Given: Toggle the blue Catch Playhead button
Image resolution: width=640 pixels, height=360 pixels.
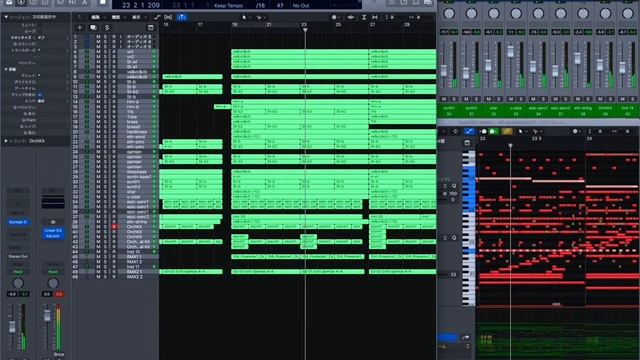Looking at the screenshot, I should coord(182,17).
